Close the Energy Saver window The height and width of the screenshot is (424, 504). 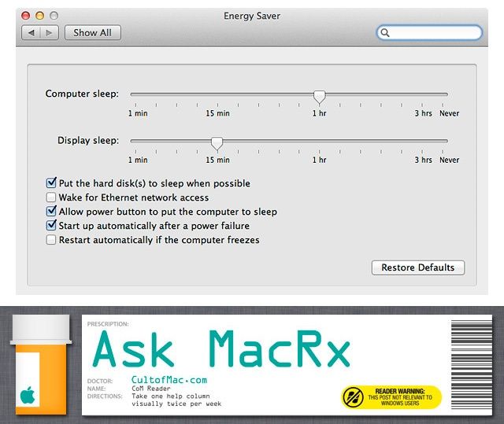(25, 16)
